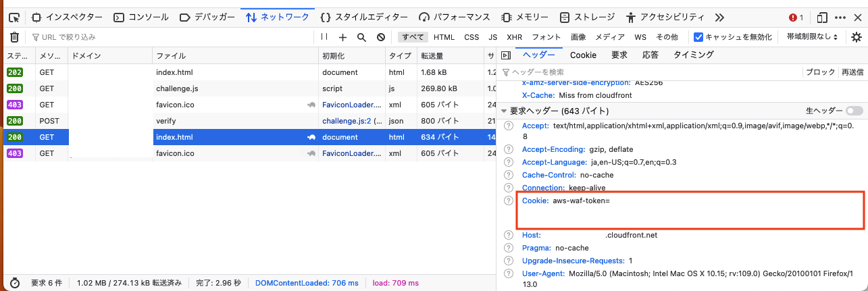This screenshot has width=868, height=291.
Task: Filter requests by HTML
Action: click(x=444, y=37)
